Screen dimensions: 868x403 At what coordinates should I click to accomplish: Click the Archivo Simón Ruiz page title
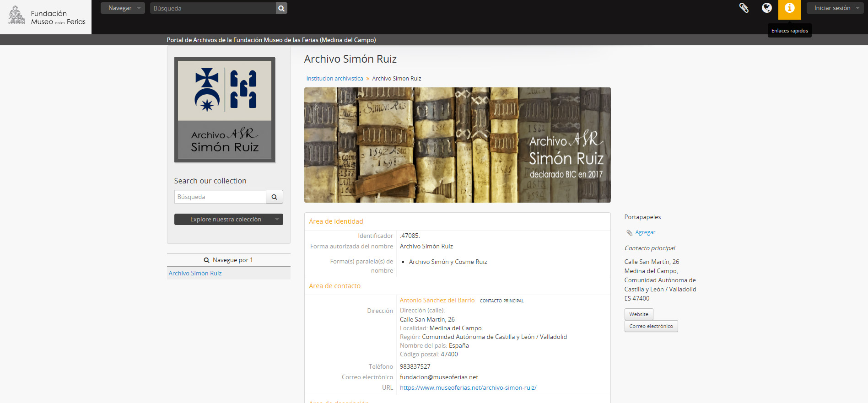click(350, 59)
